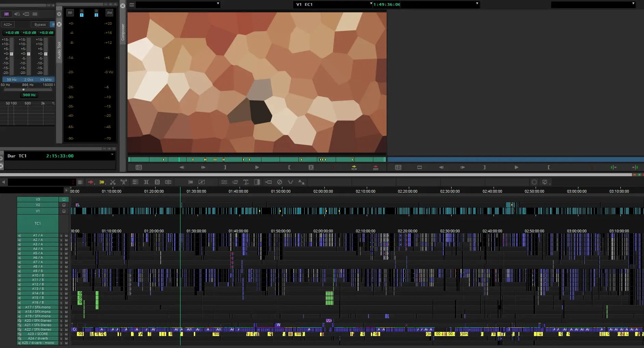Click the audio loop play icon

coord(16,14)
